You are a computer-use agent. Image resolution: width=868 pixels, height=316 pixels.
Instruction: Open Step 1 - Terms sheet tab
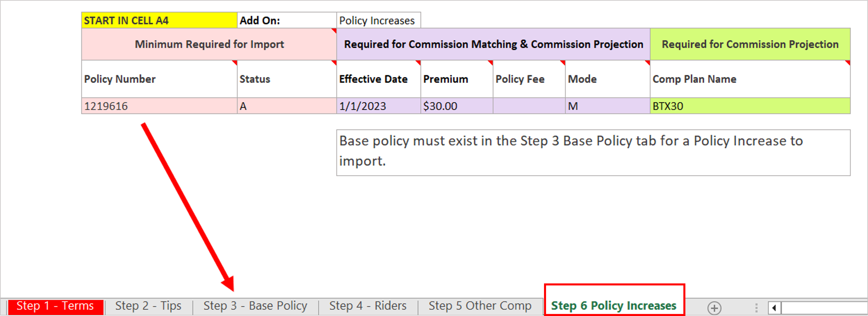(55, 306)
